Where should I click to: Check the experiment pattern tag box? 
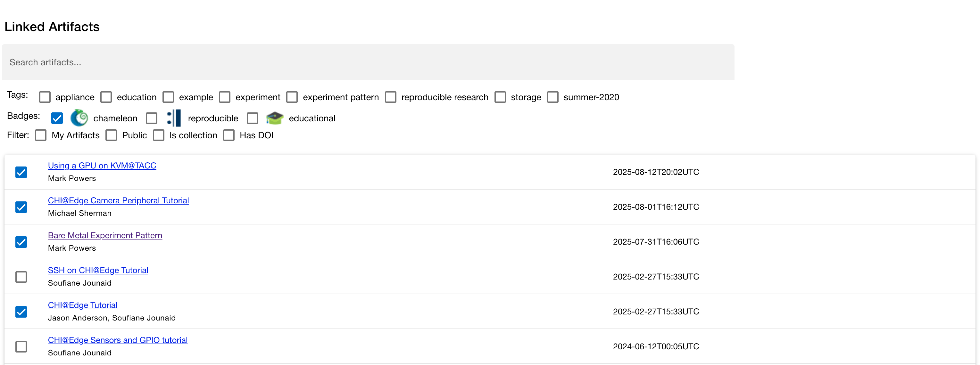point(292,97)
